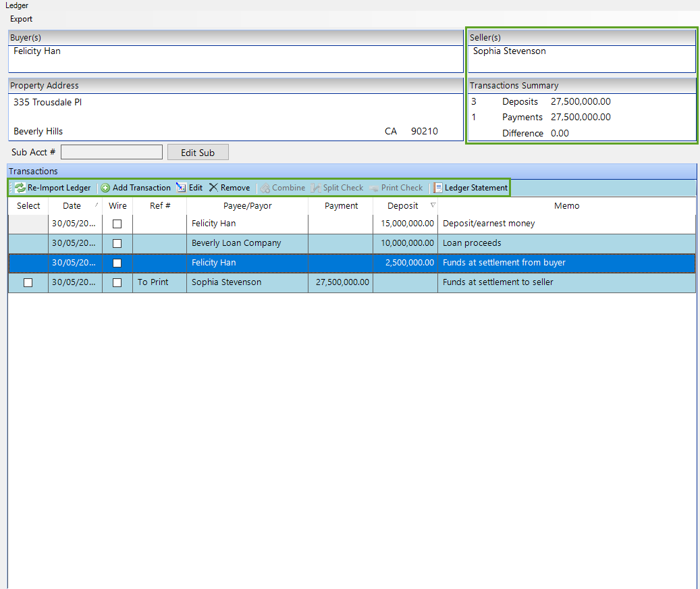Image resolution: width=700 pixels, height=589 pixels.
Task: Click the Print Check icon
Action: click(x=374, y=188)
